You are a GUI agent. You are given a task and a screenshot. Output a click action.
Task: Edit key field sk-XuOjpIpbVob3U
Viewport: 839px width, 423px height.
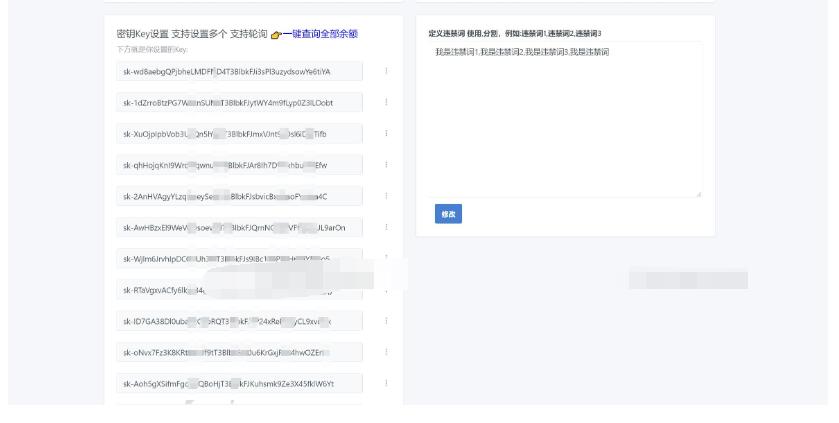pyautogui.click(x=240, y=134)
